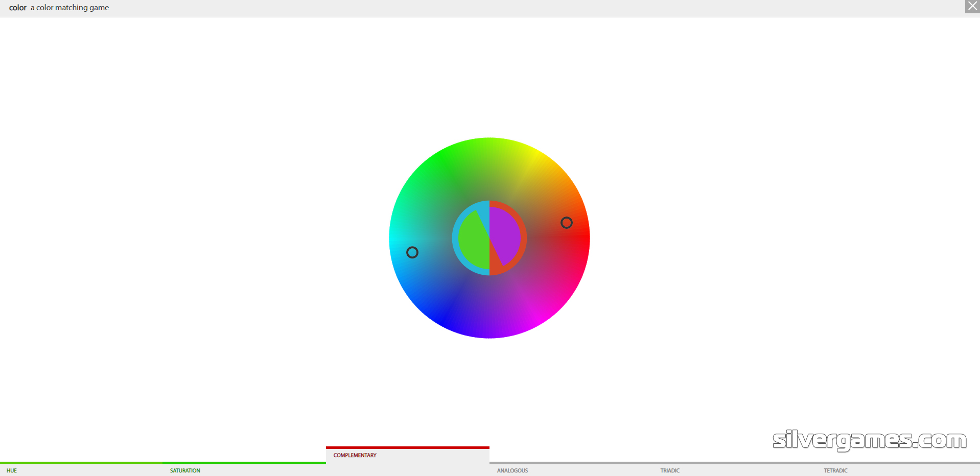Click the silvergames.com logo
The height and width of the screenshot is (476, 980).
pyautogui.click(x=869, y=440)
